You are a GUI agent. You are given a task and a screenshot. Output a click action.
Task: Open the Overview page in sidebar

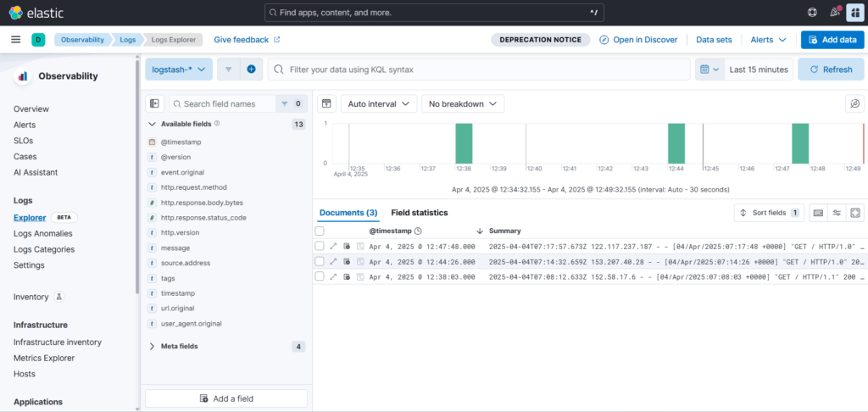coord(31,109)
